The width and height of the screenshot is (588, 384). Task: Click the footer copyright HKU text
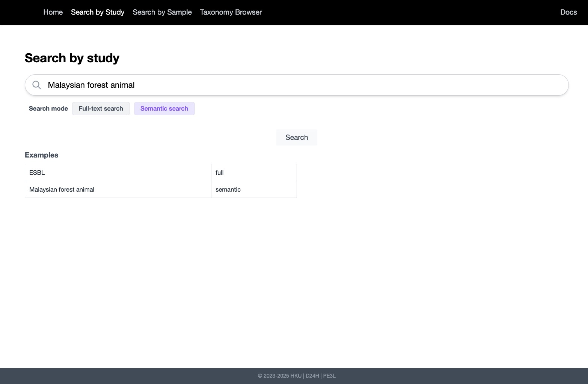[x=297, y=376]
